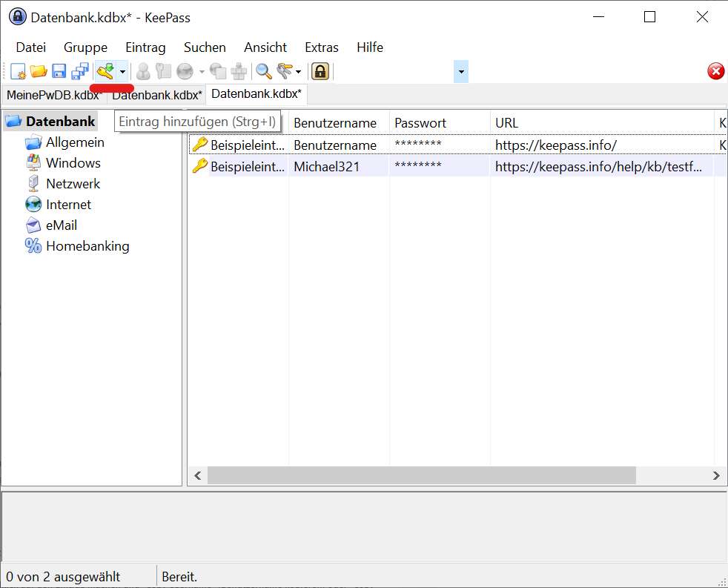Click the greyed Auto-Type icon
Viewport: 728px width, 588px height.
pos(239,71)
